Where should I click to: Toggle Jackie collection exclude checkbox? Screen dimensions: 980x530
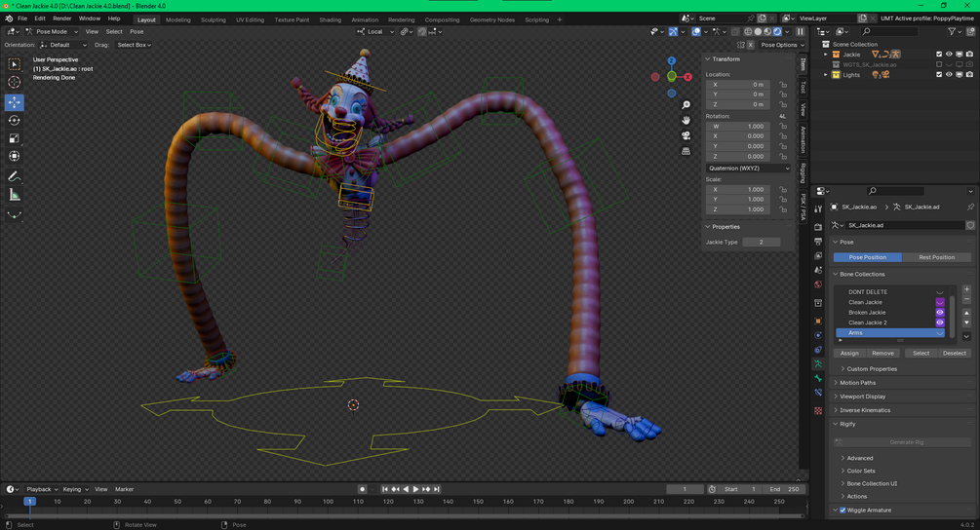939,55
